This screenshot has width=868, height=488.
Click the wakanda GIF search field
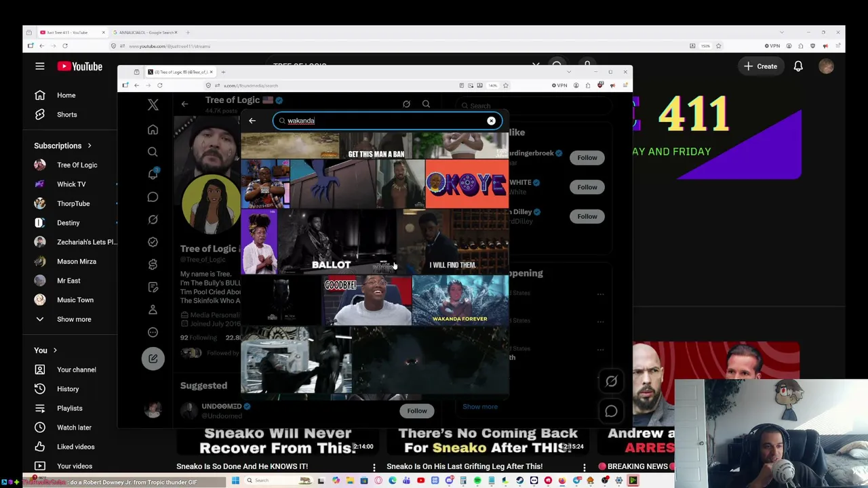point(387,121)
